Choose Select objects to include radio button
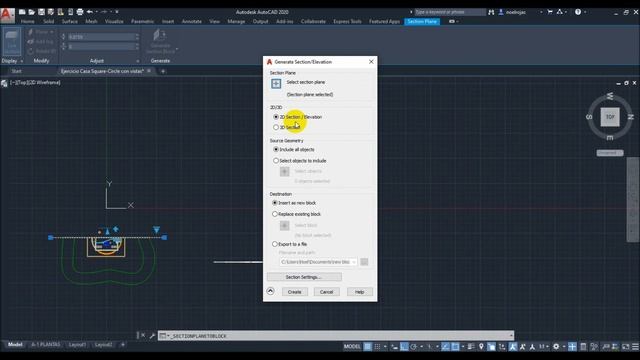Viewport: 640px width, 360px height. 276,161
